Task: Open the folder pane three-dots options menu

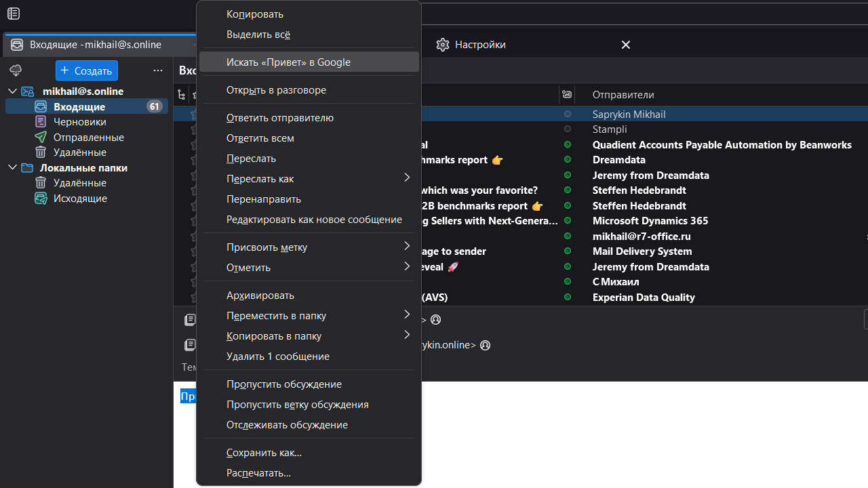Action: tap(158, 70)
